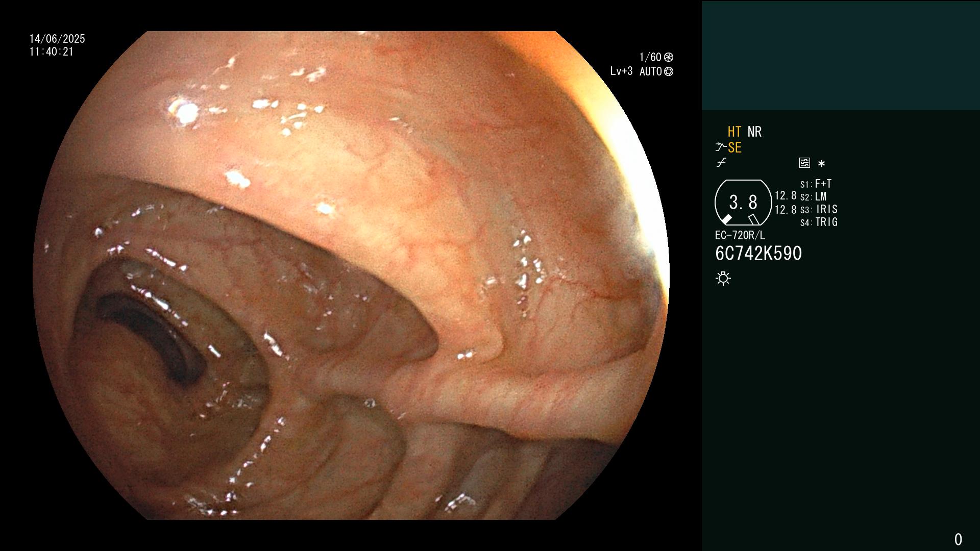Click the S2: LM switch assignment
The height and width of the screenshot is (551, 980).
pyautogui.click(x=814, y=196)
